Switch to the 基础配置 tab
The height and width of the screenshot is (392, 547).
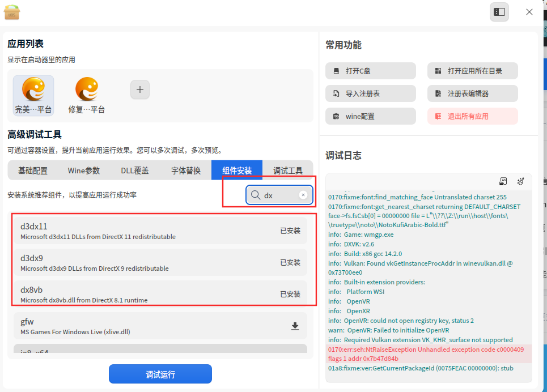click(33, 171)
